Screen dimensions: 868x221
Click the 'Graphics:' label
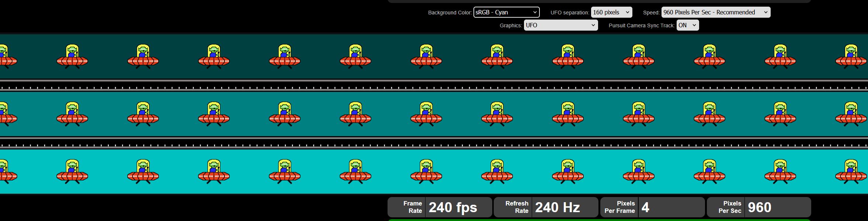tap(511, 25)
